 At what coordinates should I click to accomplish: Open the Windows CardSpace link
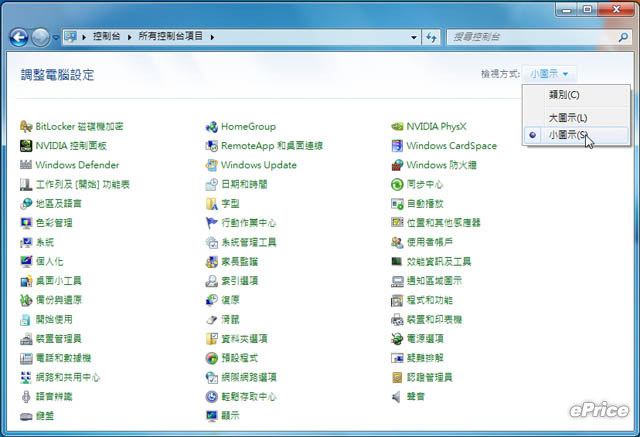coord(451,146)
